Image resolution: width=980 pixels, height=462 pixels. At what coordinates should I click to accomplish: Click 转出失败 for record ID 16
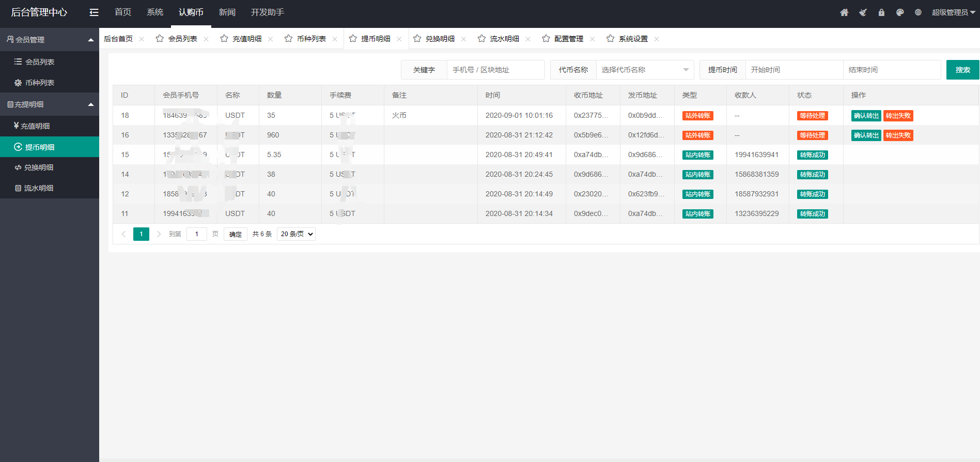click(898, 135)
